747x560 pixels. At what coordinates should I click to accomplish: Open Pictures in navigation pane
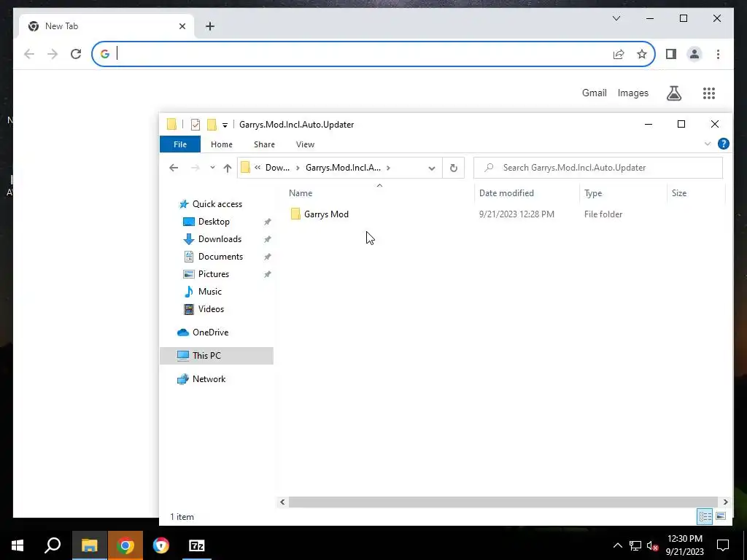[214, 274]
